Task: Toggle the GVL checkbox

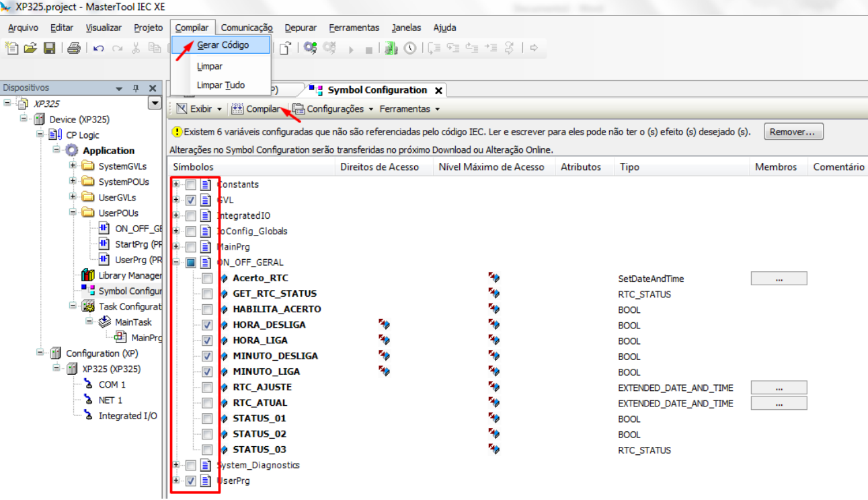Action: pyautogui.click(x=191, y=201)
